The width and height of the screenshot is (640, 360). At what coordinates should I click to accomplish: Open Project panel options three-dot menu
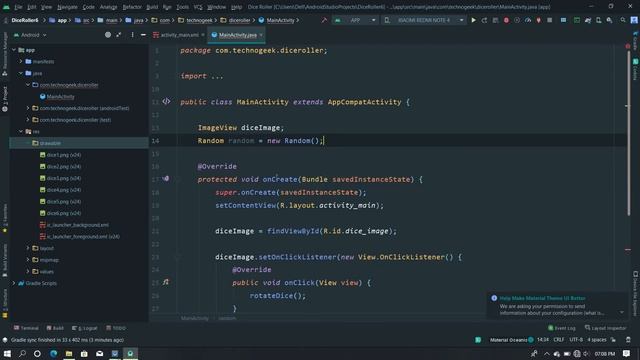pyautogui.click(x=132, y=35)
